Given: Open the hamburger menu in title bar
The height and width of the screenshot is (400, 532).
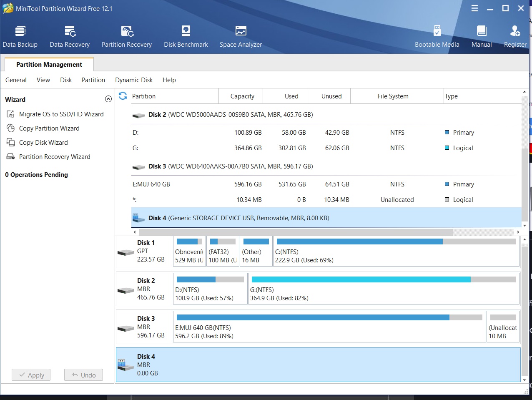Looking at the screenshot, I should (474, 8).
